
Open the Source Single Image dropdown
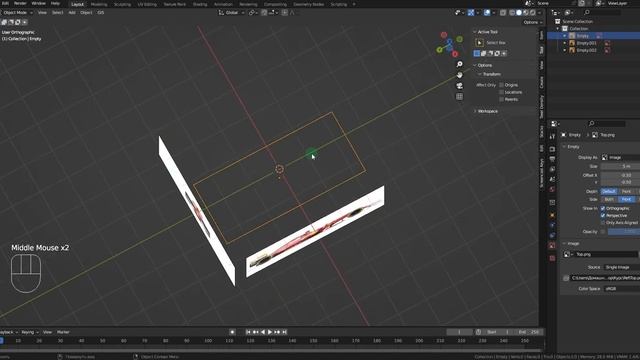tap(622, 267)
